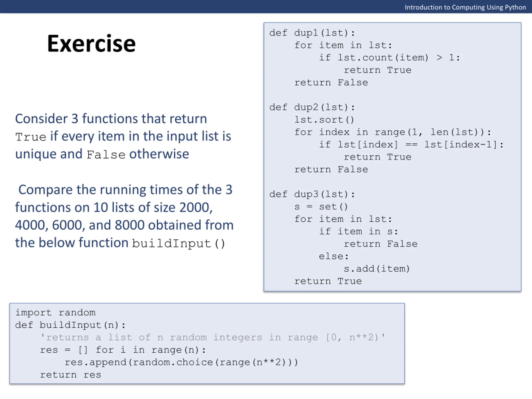Click the "res.append(random.choice(range(n**2)))" line

181,362
